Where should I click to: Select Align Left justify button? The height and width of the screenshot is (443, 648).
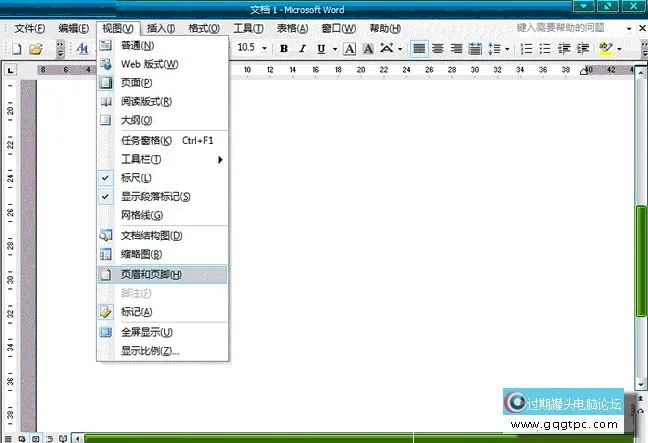coord(419,49)
